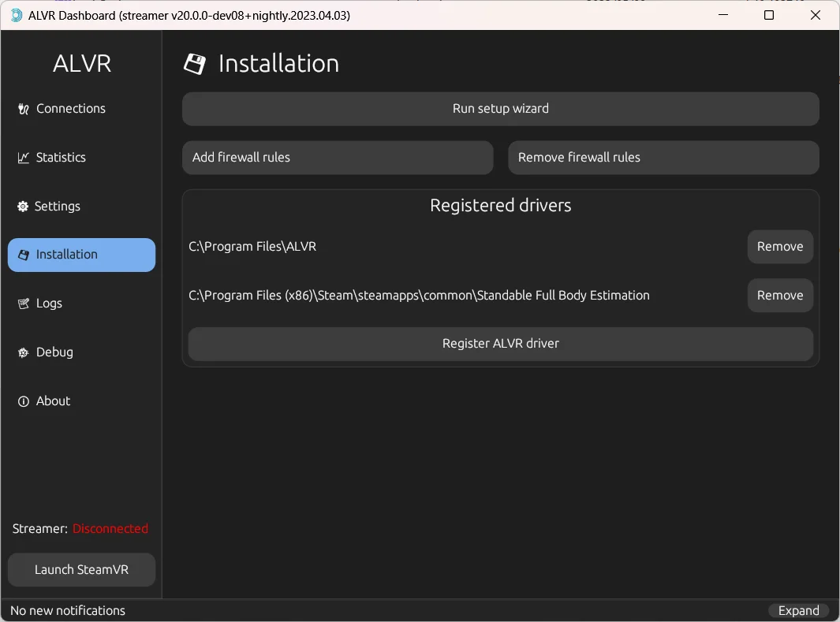Run the setup wizard
Image resolution: width=840 pixels, height=622 pixels.
tap(500, 109)
